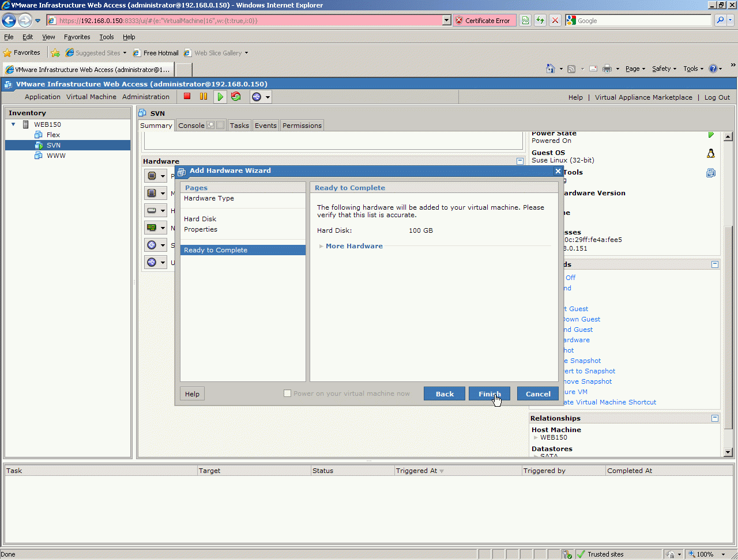
Task: Open dropdown next to the memory icon
Action: tap(163, 194)
